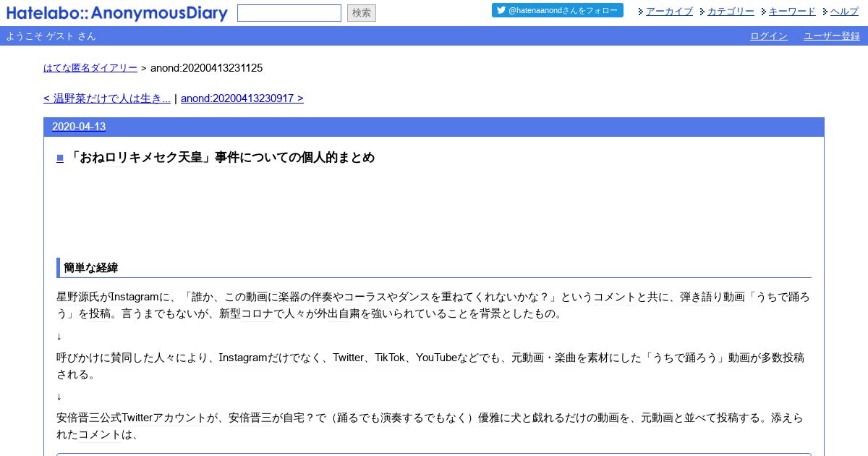Open the ヘルプ help link
This screenshot has height=456, width=868.
(844, 11)
